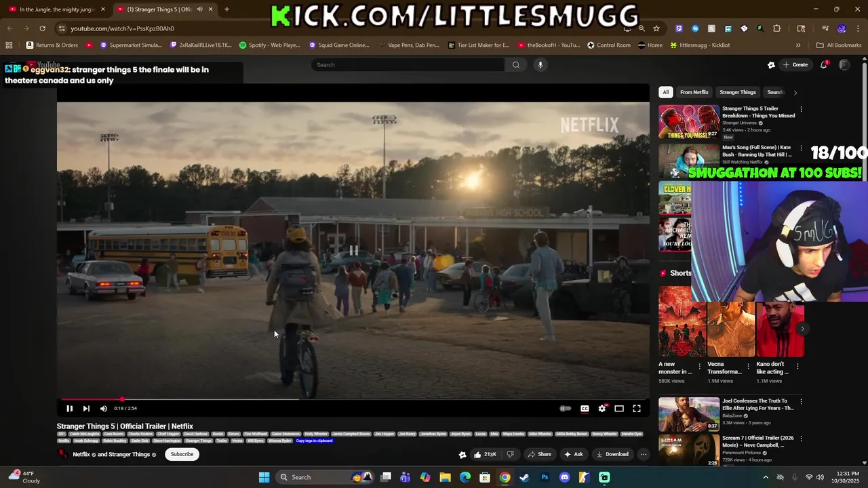Open the YouTube account avatar menu
The image size is (868, 488).
[x=844, y=65]
